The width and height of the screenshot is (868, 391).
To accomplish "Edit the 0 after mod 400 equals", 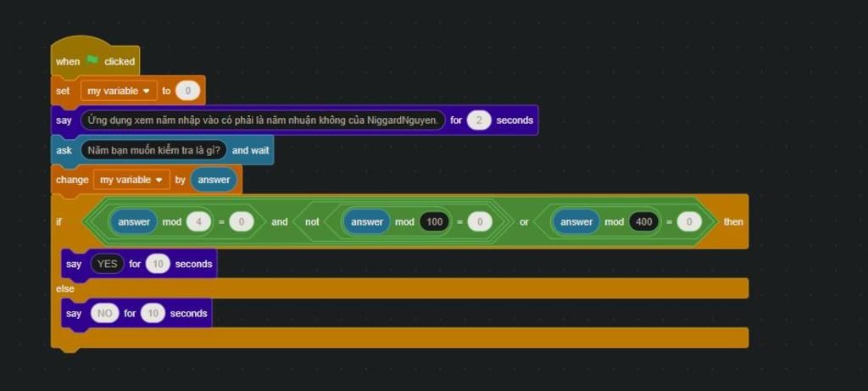I will [689, 222].
